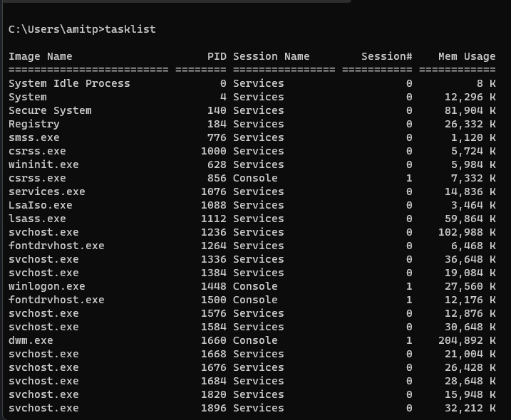The width and height of the screenshot is (511, 420).
Task: Click the smss.exe process name
Action: pyautogui.click(x=34, y=137)
